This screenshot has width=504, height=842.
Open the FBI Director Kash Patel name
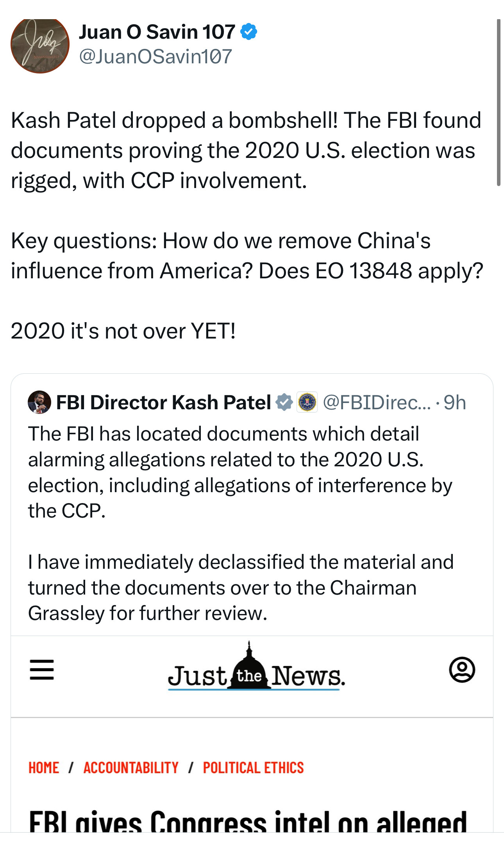tap(163, 402)
